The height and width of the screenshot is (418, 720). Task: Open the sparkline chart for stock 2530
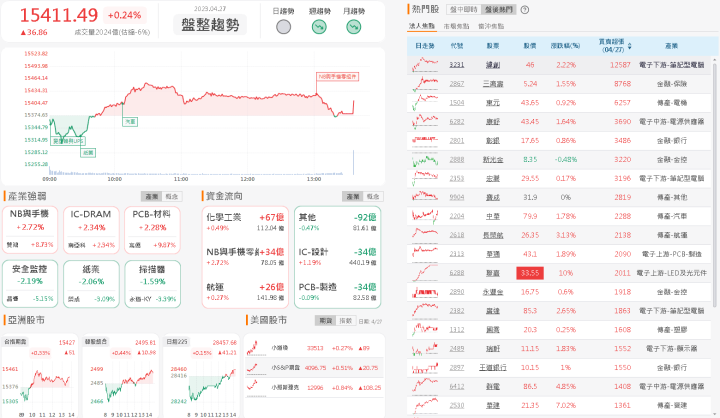coord(425,405)
